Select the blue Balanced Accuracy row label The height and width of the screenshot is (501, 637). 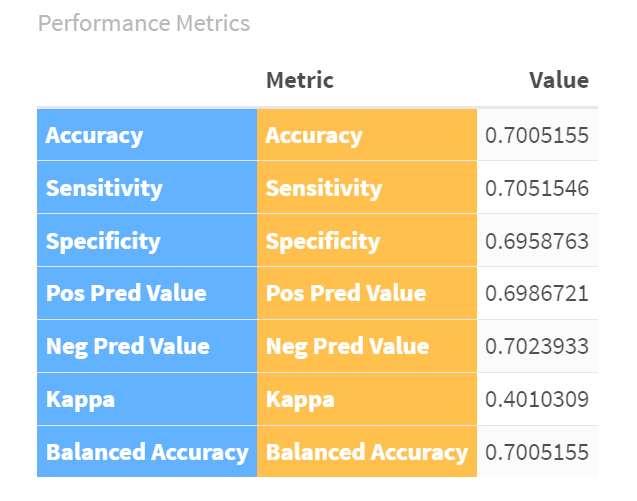147,452
